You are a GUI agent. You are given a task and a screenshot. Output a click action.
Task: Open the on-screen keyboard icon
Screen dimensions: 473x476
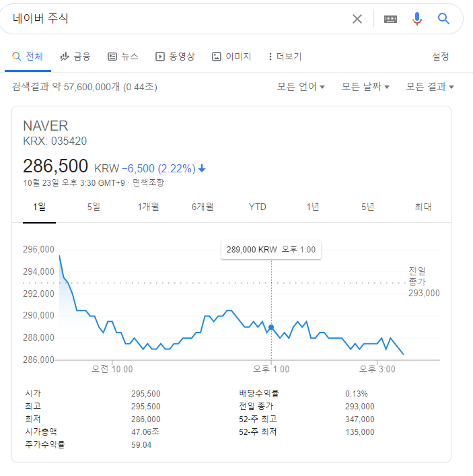pos(390,19)
